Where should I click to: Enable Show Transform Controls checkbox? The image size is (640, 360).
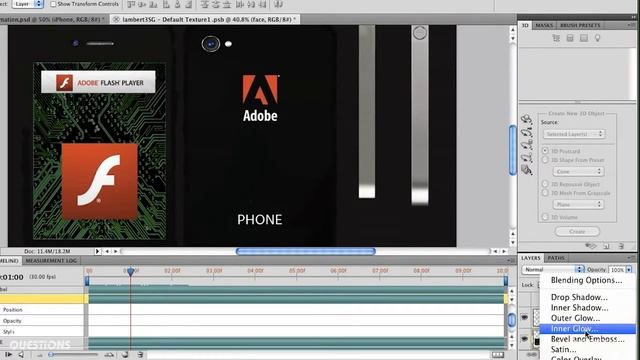[53, 4]
